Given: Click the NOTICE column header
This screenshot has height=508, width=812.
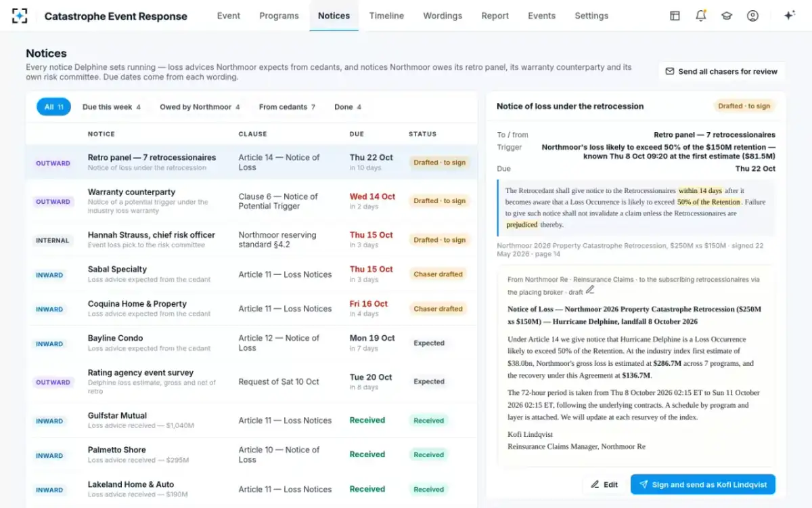Looking at the screenshot, I should [101, 134].
